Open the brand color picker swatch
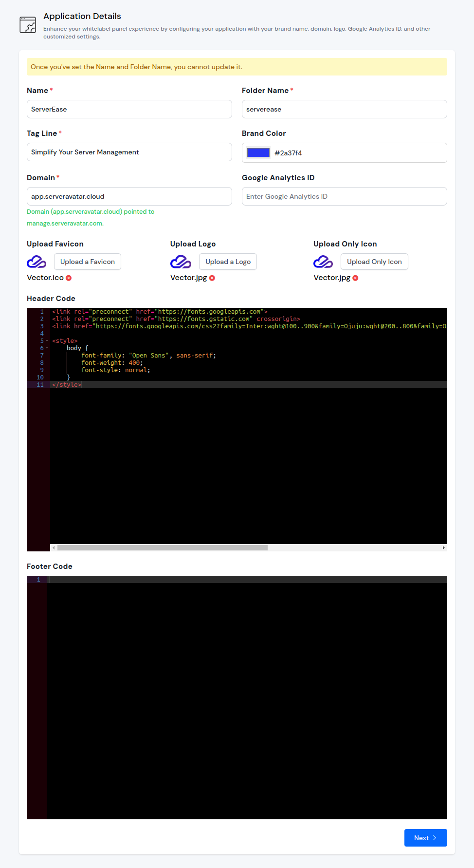Screen dimensions: 474x868 [258, 153]
